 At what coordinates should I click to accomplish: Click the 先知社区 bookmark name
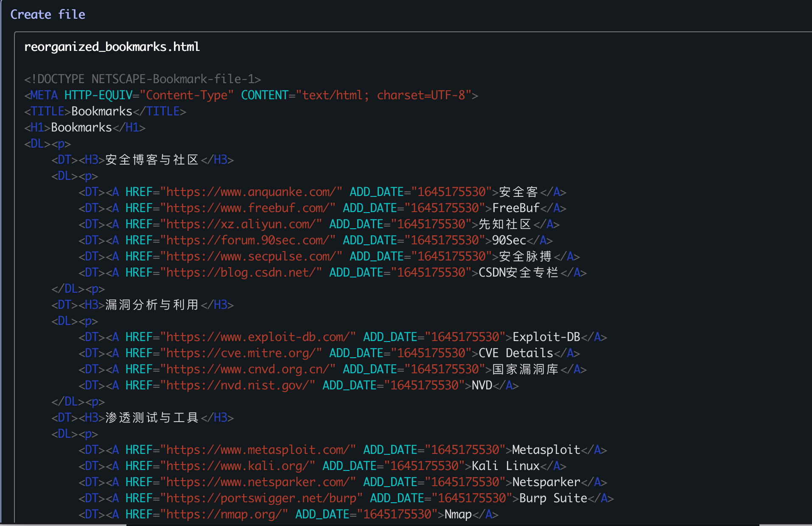(x=505, y=224)
